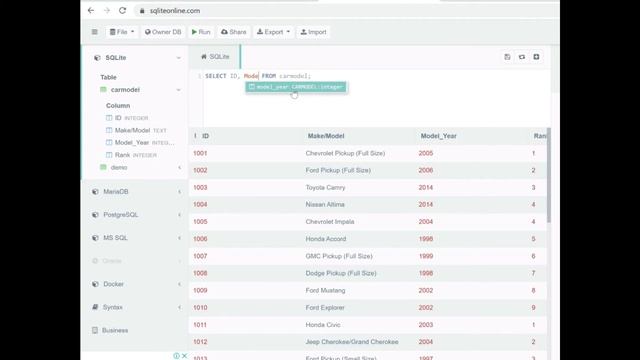Open the Export dropdown
Viewport: 640px width, 360px height.
[273, 32]
